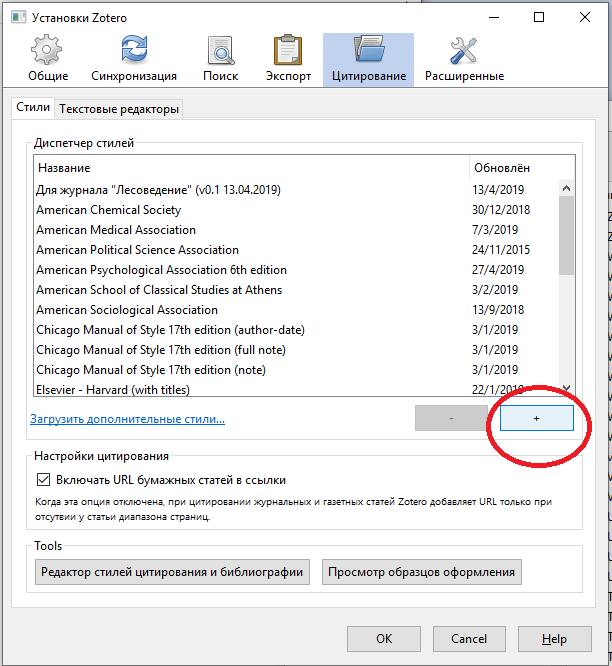Screen dimensions: 612x666
Task: Switch to the Текстовые редакторы tab
Action: pyautogui.click(x=119, y=109)
